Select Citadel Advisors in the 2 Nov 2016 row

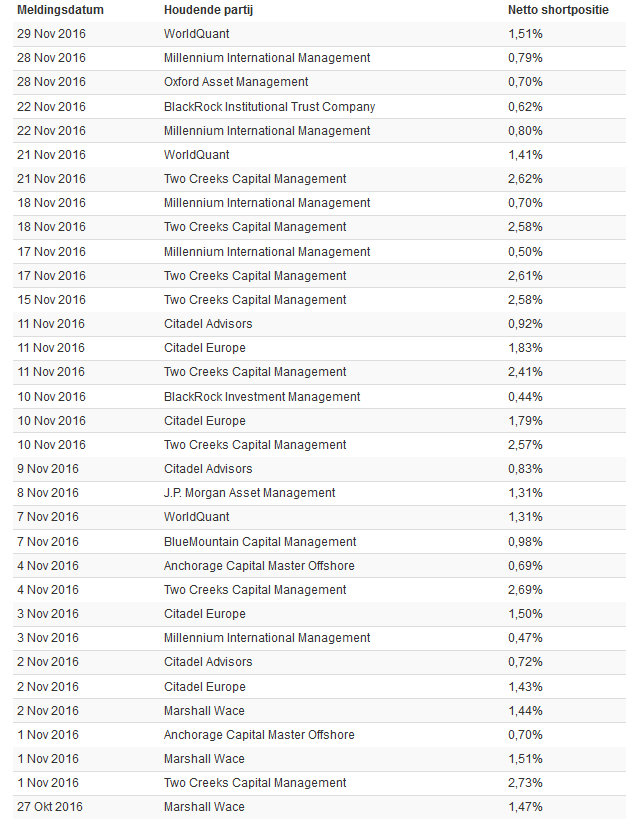[x=208, y=662]
